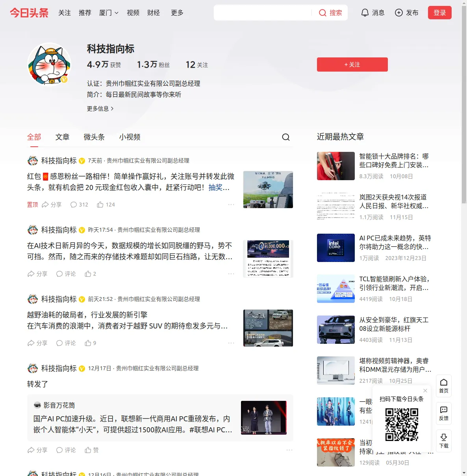This screenshot has height=476, width=467.
Task: Open the more menu on the 红包 post
Action: click(x=231, y=205)
